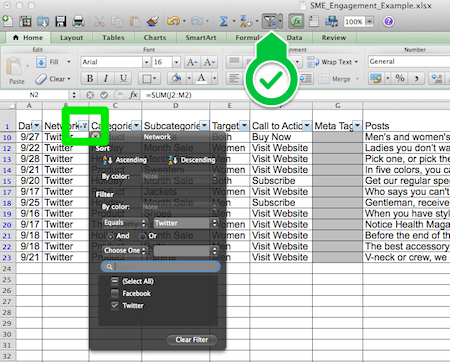This screenshot has width=450, height=362.
Task: Switch to the Charts ribbon tab
Action: [155, 38]
